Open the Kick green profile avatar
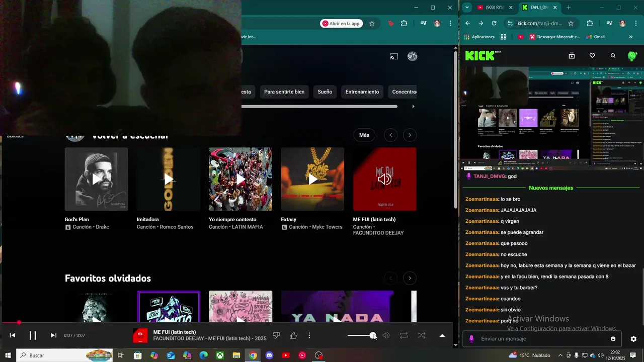 [x=632, y=56]
